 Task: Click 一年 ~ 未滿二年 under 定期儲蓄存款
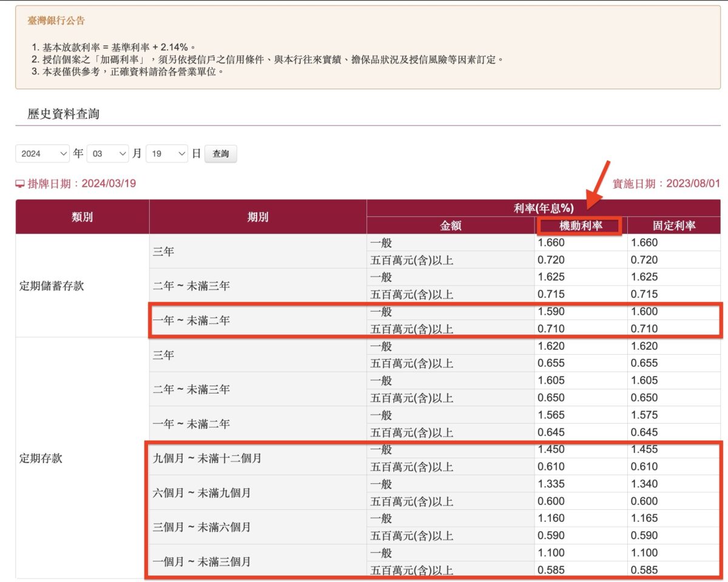click(x=258, y=320)
